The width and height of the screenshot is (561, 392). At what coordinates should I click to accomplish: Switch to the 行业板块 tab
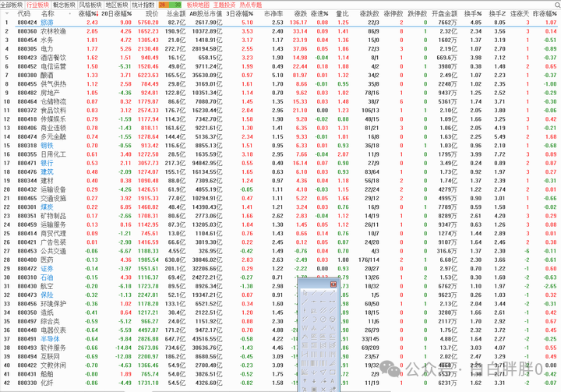37,5
